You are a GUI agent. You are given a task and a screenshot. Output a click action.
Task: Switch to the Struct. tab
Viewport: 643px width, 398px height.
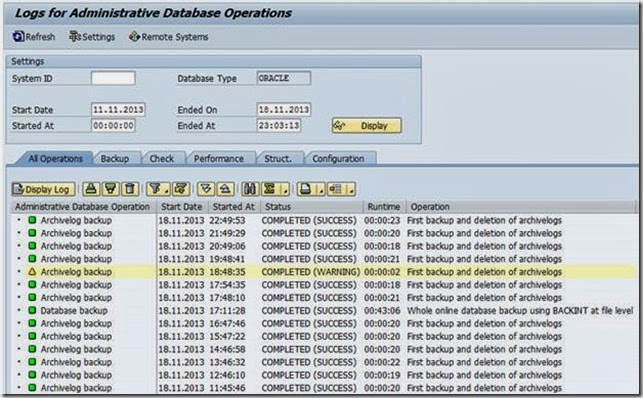pyautogui.click(x=278, y=159)
